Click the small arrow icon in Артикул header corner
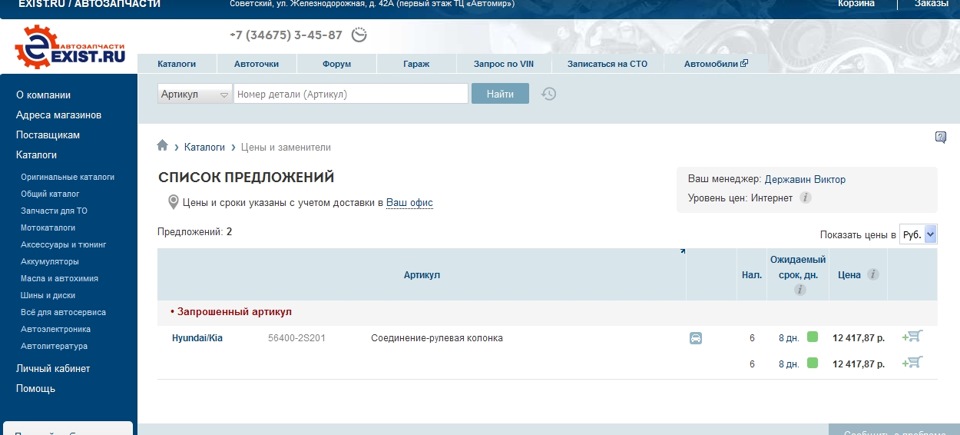The width and height of the screenshot is (960, 435). pyautogui.click(x=683, y=251)
